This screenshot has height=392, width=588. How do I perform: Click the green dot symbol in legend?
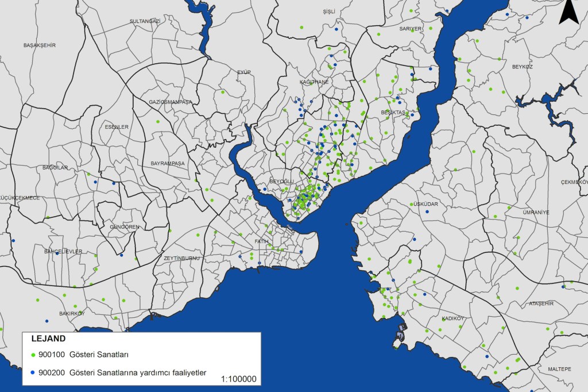[33, 355]
